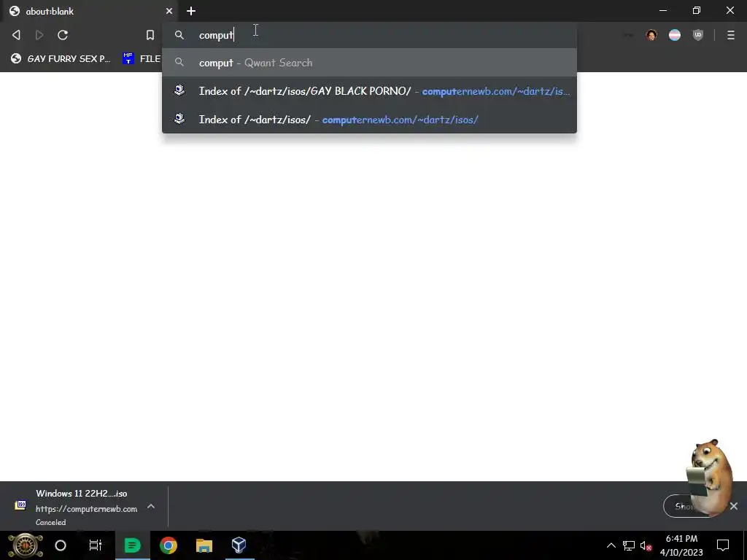This screenshot has height=560, width=747.
Task: Open the GAY FURRY SEX P... bookmark
Action: [x=61, y=58]
